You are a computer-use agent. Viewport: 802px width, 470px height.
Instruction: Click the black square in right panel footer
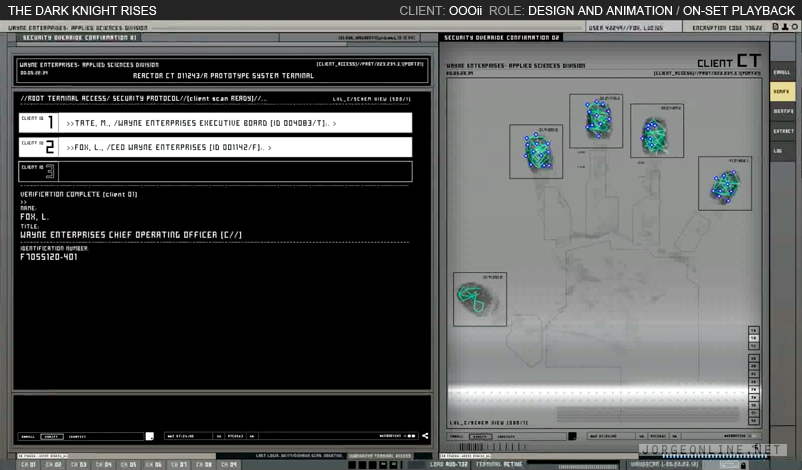pos(572,436)
